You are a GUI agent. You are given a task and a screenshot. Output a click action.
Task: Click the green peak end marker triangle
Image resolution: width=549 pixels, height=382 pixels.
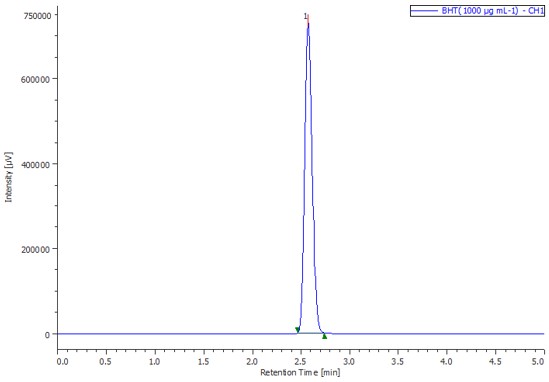tap(325, 336)
